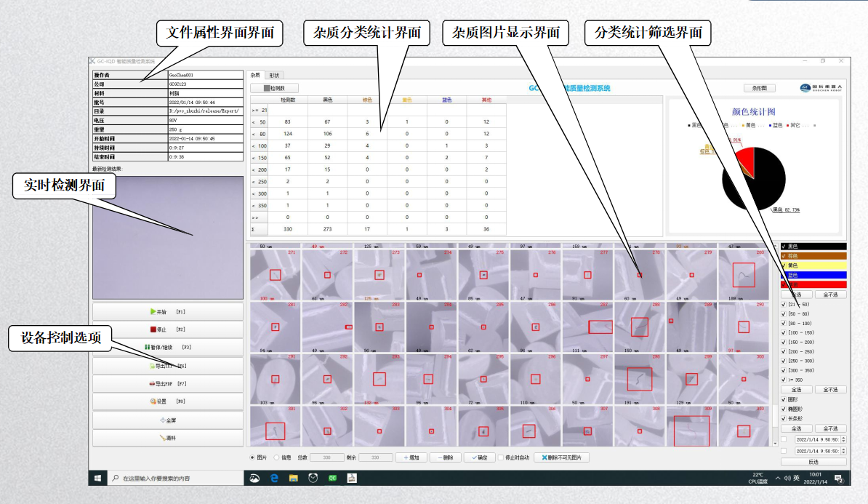
Task: Enter fullscreen via 全屏 button
Action: click(x=167, y=420)
